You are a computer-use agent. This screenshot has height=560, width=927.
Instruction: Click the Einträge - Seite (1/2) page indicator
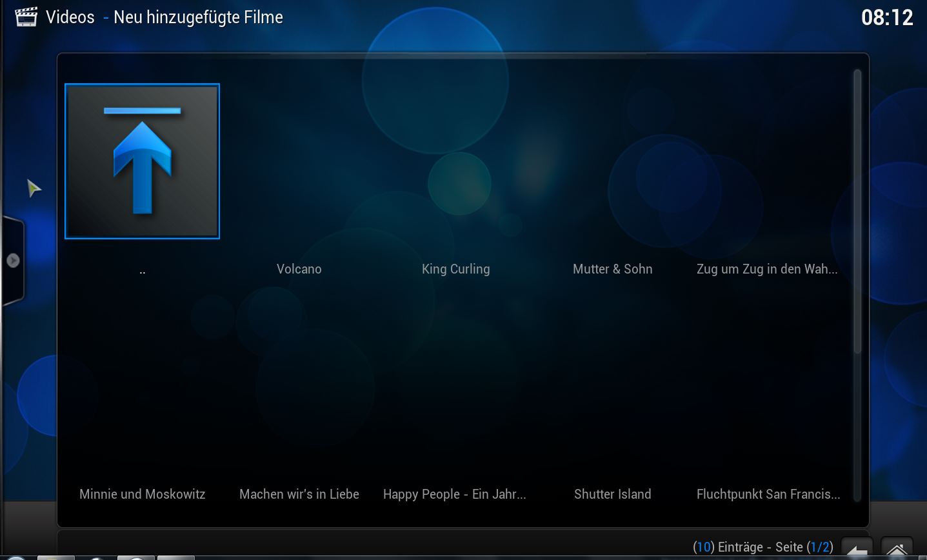[763, 547]
